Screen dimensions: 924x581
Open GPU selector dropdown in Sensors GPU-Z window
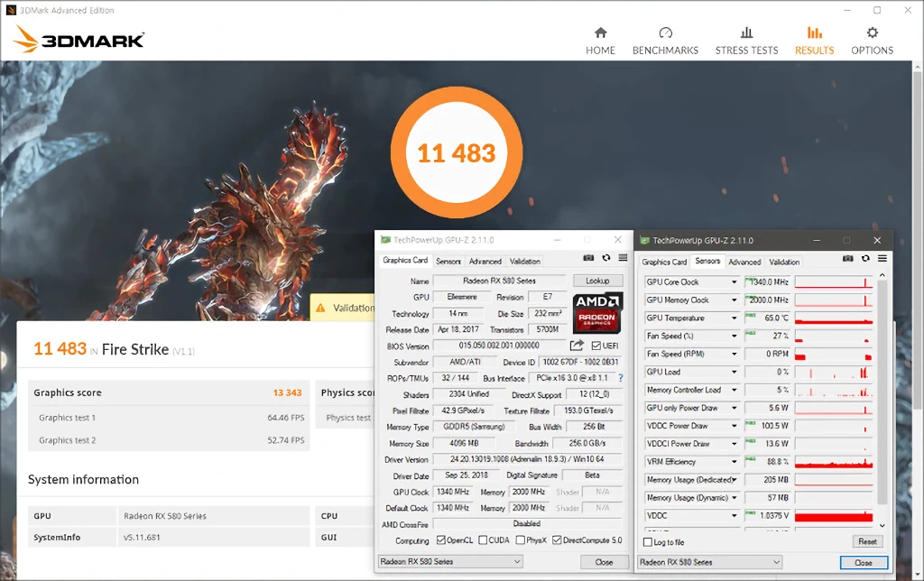pyautogui.click(x=709, y=562)
